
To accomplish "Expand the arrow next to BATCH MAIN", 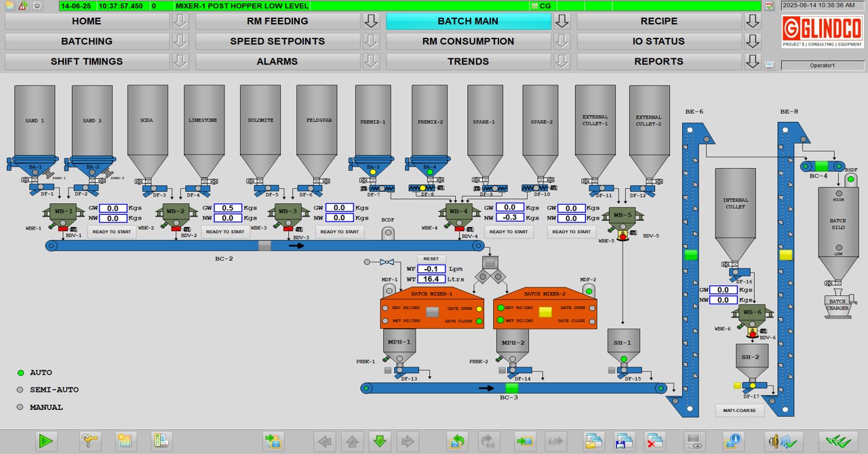I will point(561,21).
